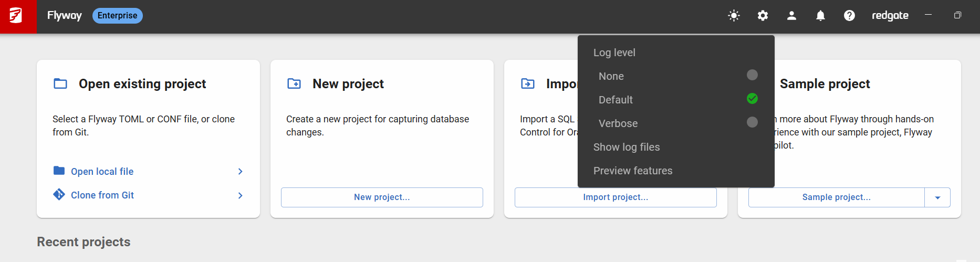Open the user account icon

pyautogui.click(x=791, y=16)
